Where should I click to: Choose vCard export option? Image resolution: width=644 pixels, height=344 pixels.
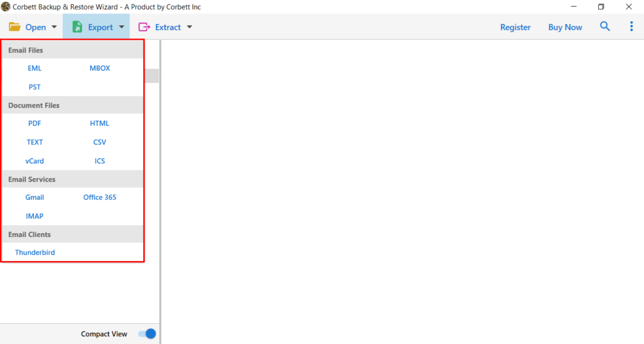coord(35,161)
